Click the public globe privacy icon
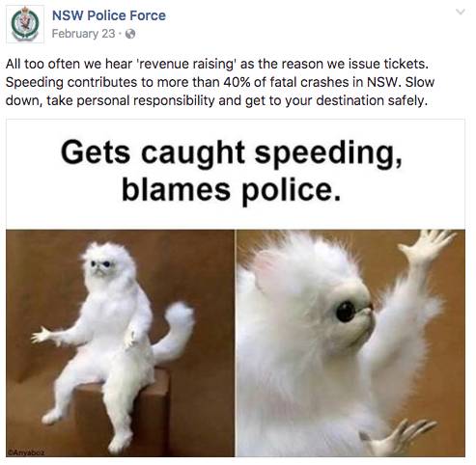 (130, 34)
